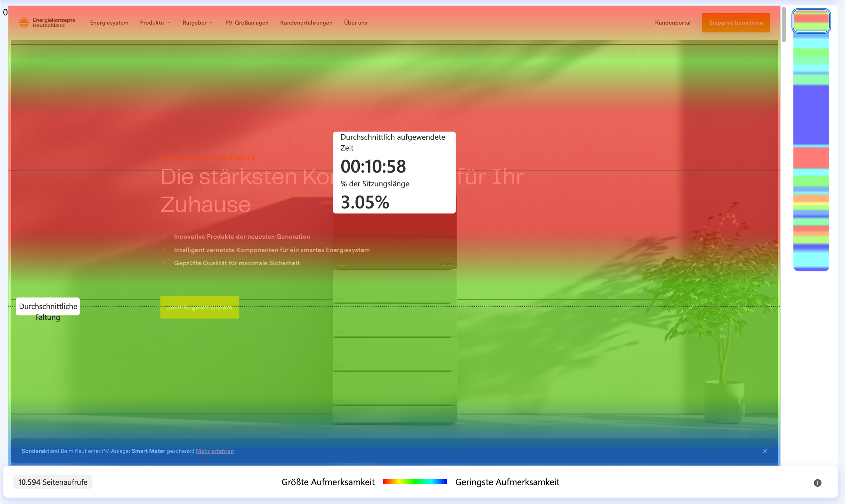Screen dimensions: 845x504
Task: Click the attention color gradient legend
Action: point(415,482)
